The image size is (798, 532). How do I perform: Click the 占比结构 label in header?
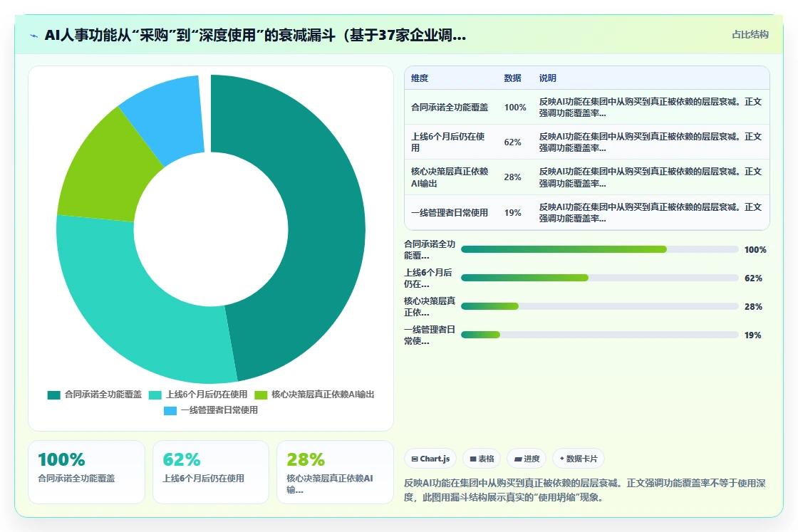tap(750, 35)
